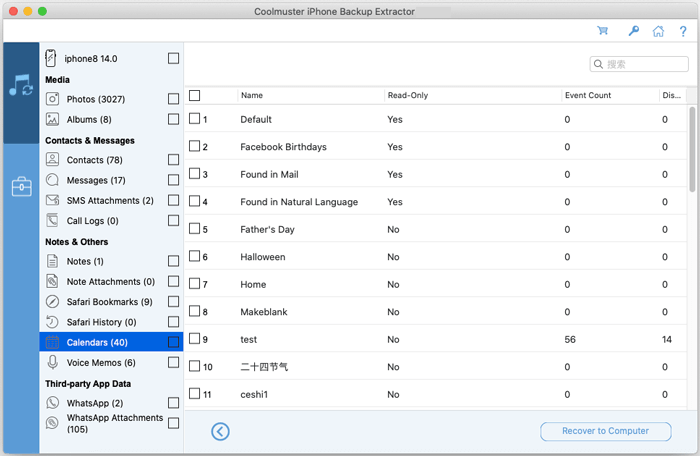Open WhatsApp Attachments (105) category
700x456 pixels.
pyautogui.click(x=115, y=423)
